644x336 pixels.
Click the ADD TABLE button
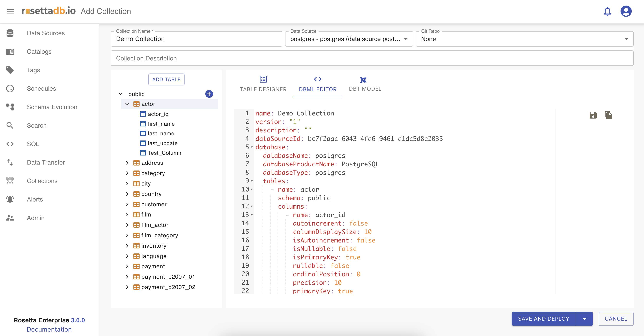166,79
